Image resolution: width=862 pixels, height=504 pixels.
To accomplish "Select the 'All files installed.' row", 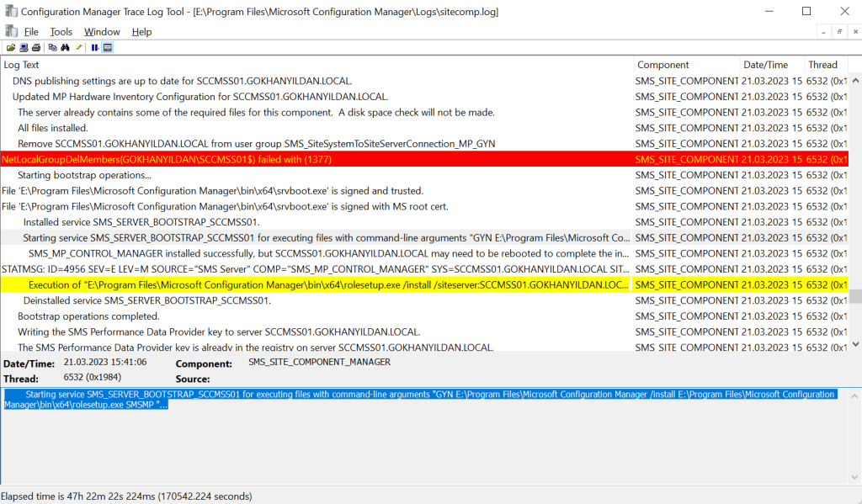I will (424, 128).
